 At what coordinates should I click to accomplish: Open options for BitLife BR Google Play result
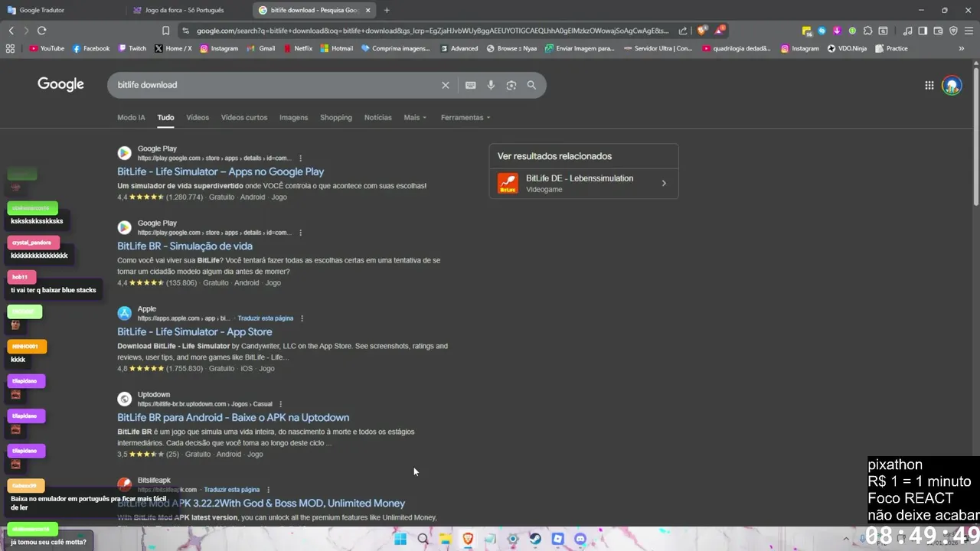point(300,233)
